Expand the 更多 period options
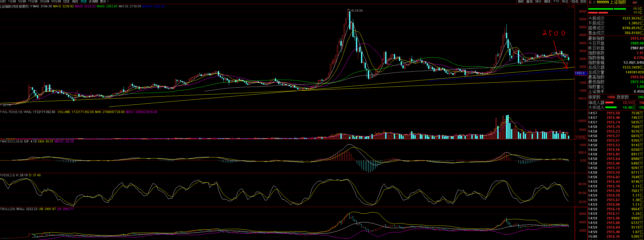The image size is (644, 240). pyautogui.click(x=104, y=2)
